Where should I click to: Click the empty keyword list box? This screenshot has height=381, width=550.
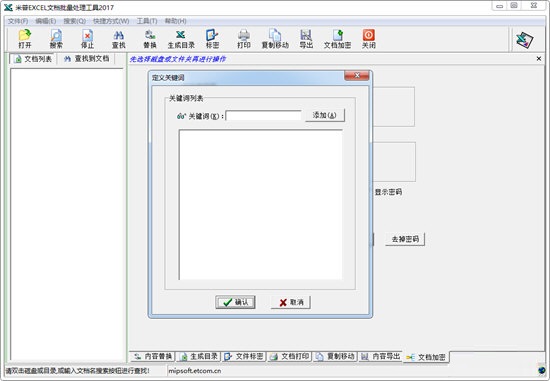[260, 205]
